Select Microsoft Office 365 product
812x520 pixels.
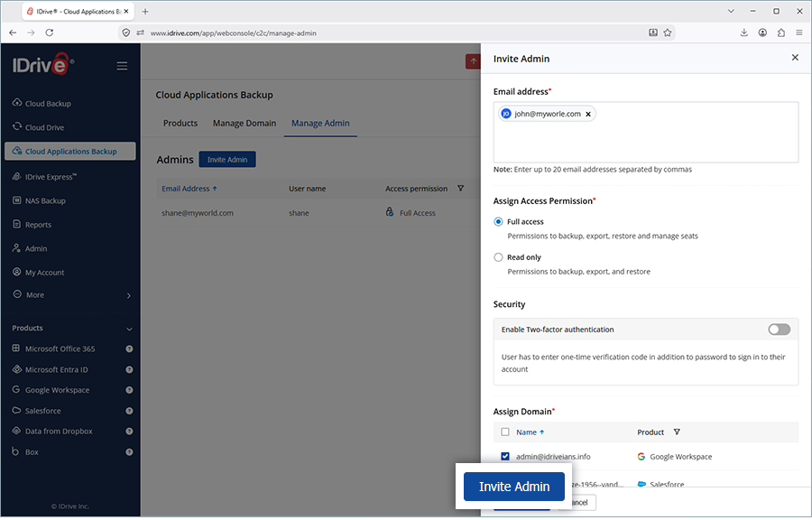54,348
